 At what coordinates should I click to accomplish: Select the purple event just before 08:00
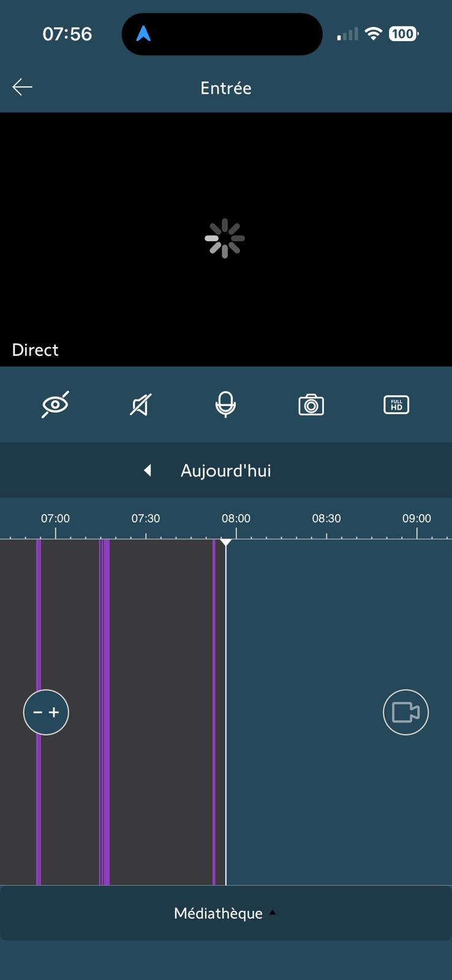point(214,712)
